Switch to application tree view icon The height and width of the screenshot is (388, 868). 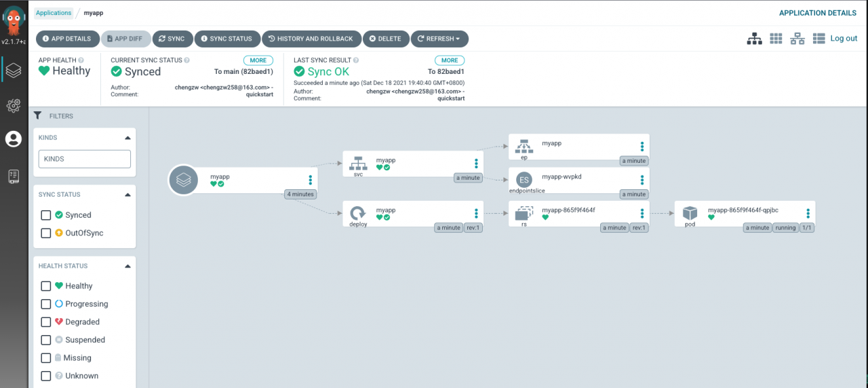(x=754, y=39)
